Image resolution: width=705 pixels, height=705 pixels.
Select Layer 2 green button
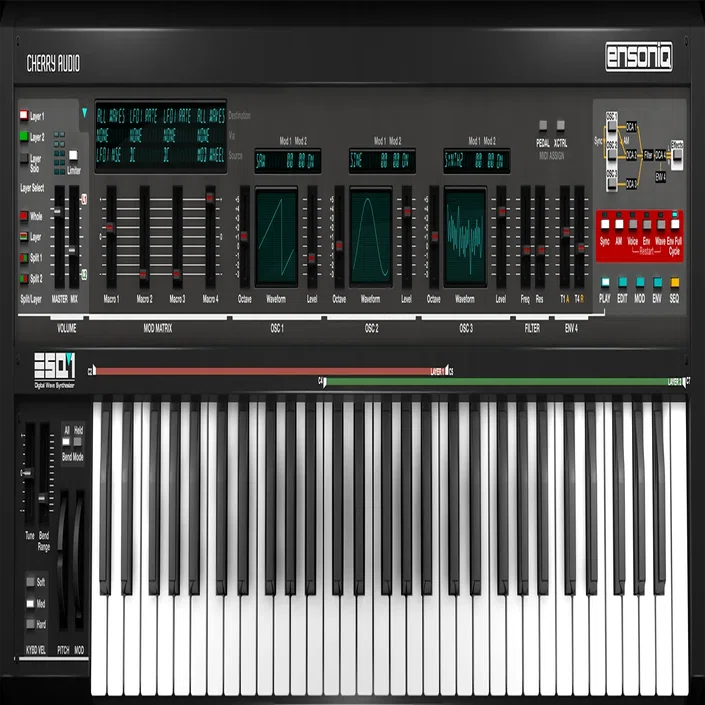24,136
